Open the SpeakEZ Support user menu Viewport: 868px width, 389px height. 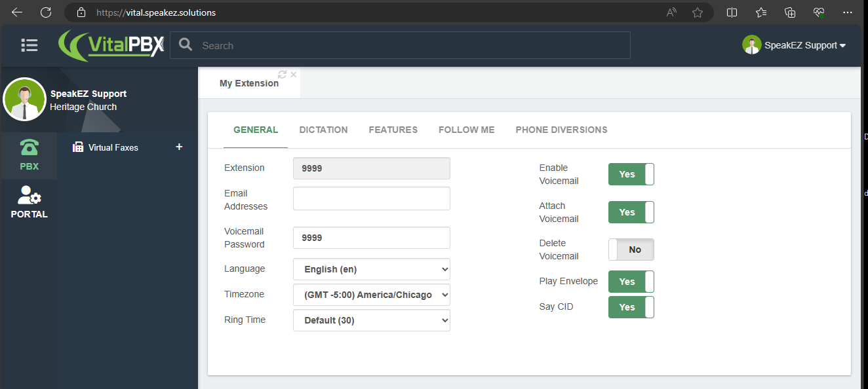(794, 45)
